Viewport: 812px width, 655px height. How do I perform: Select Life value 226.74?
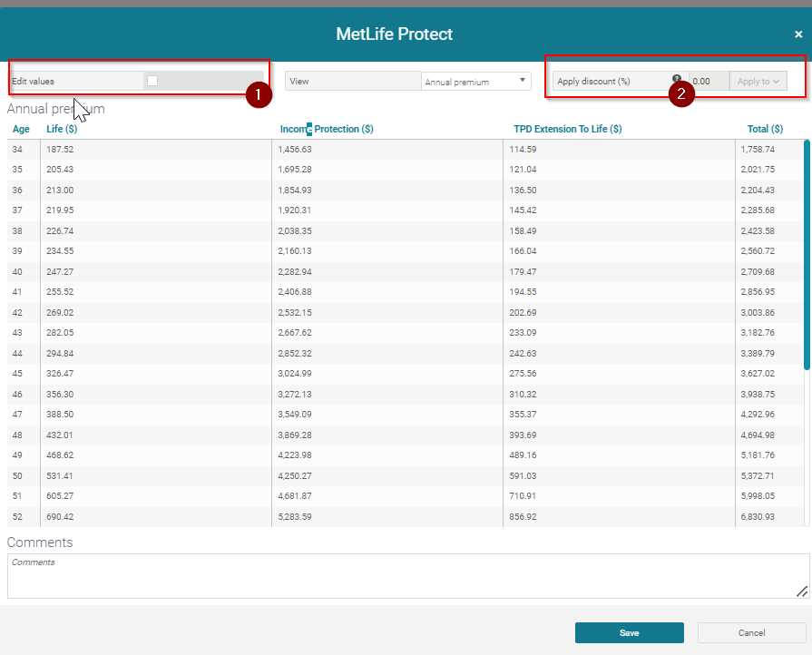coord(60,231)
